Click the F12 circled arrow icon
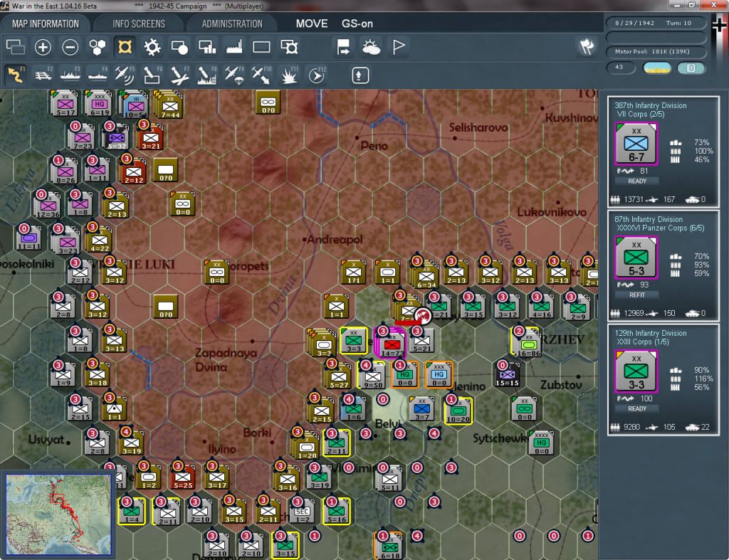 coord(317,75)
